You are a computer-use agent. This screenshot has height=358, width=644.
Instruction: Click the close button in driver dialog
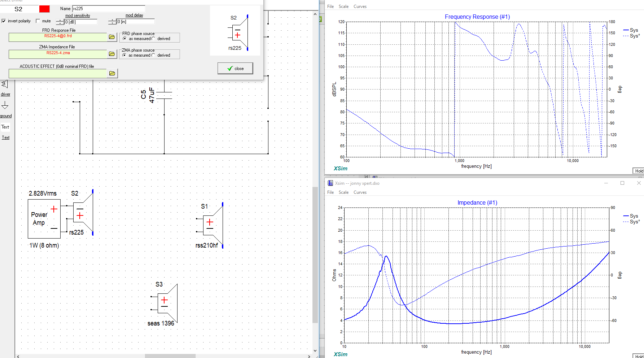[x=235, y=68]
